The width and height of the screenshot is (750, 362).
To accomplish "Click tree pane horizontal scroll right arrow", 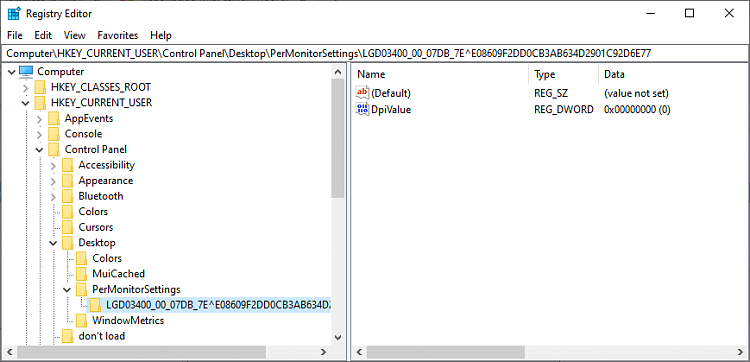I will click(323, 352).
